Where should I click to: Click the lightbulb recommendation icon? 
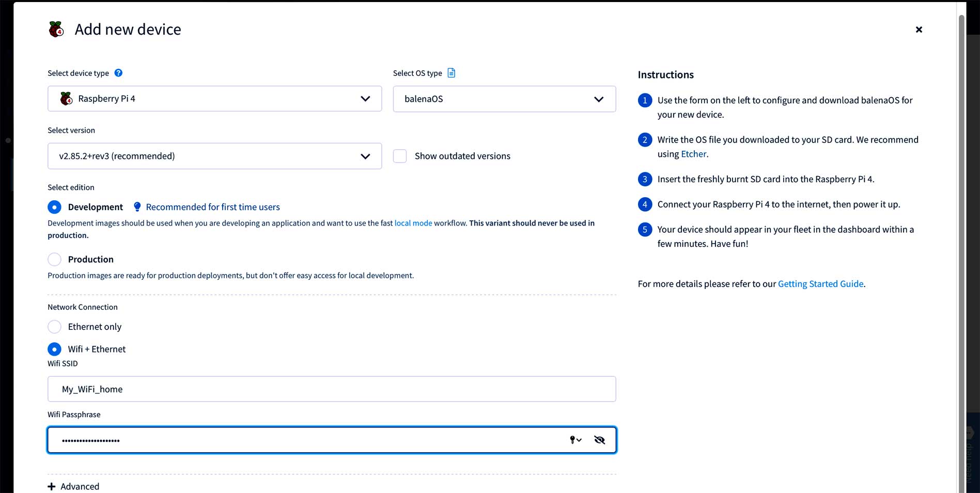(x=137, y=207)
